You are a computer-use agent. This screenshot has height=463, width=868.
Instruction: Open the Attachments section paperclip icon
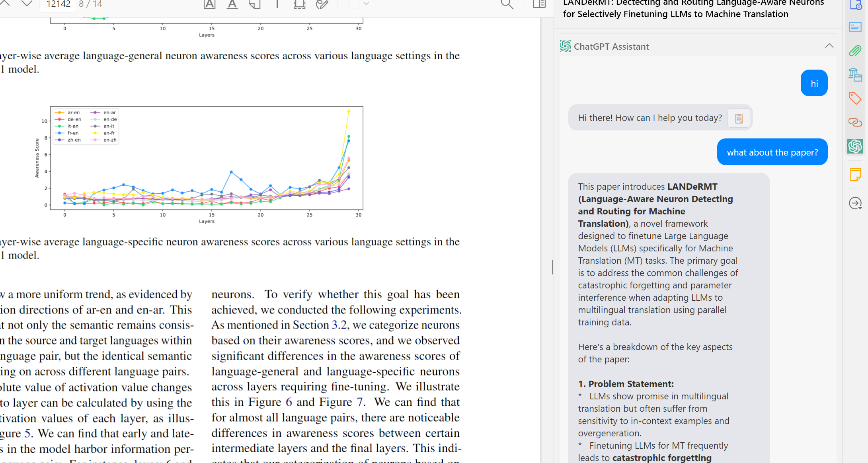(x=855, y=51)
